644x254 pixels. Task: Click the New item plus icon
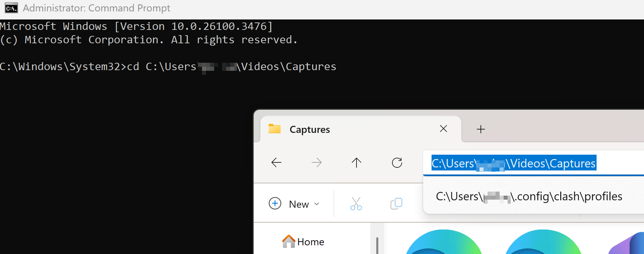pyautogui.click(x=275, y=203)
